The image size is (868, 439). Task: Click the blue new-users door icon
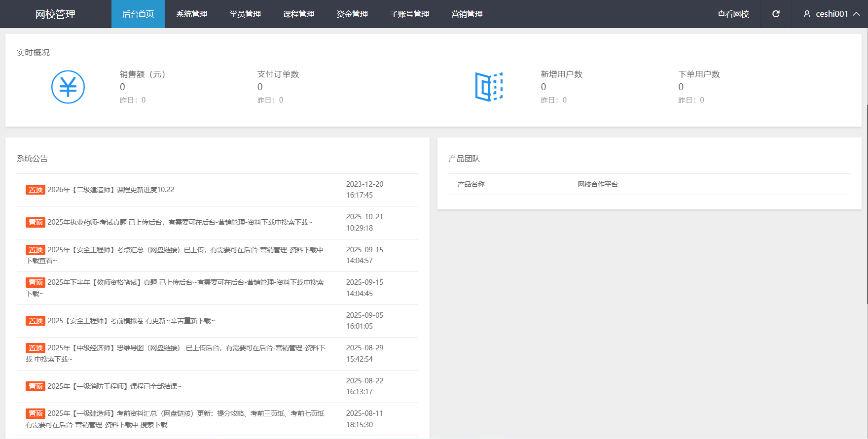pos(489,87)
